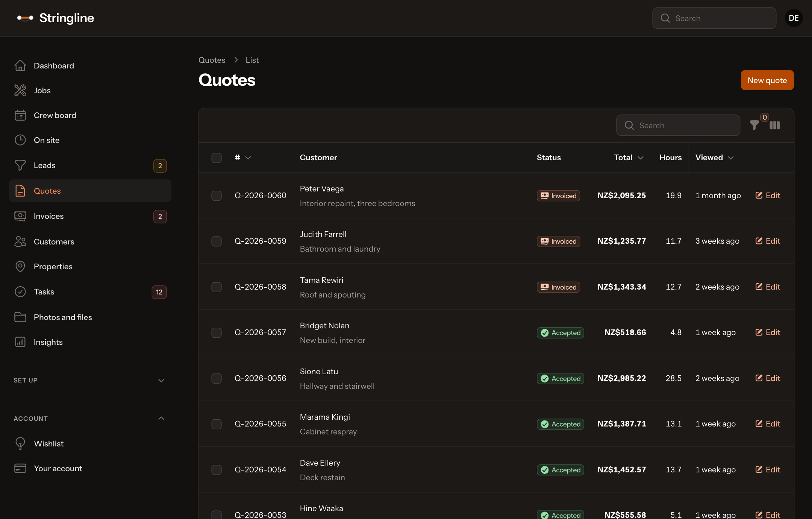Toggle the select-all checkbox in table header
Image resolution: width=812 pixels, height=519 pixels.
point(217,158)
